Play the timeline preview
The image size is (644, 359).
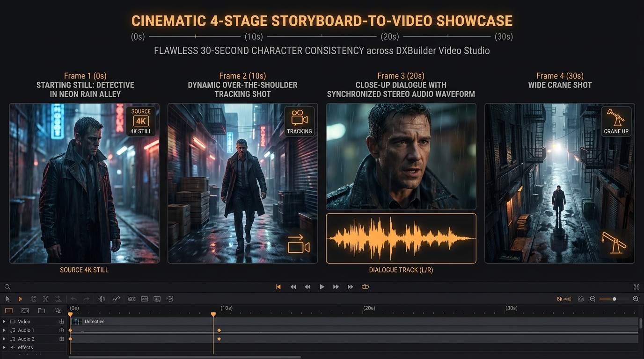coord(322,287)
